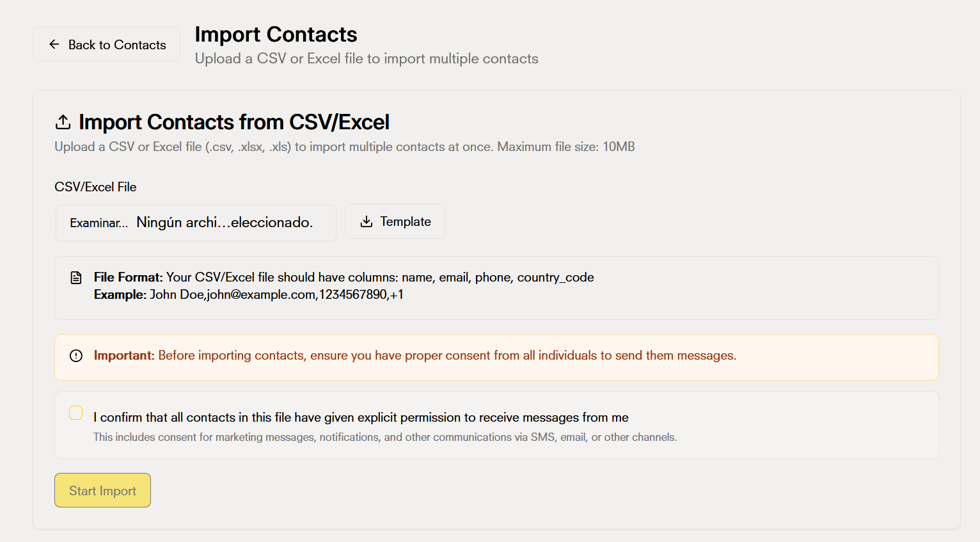Download the Template file
This screenshot has width=980, height=542.
[x=395, y=221]
